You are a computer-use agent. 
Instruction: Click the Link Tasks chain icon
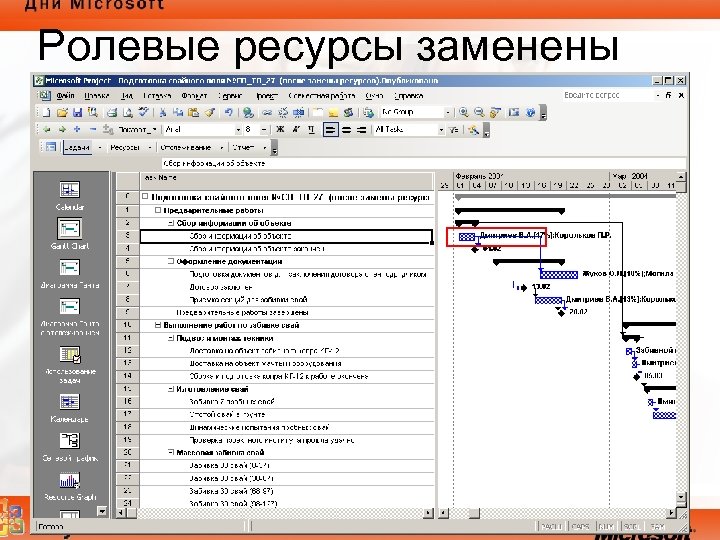tap(267, 112)
